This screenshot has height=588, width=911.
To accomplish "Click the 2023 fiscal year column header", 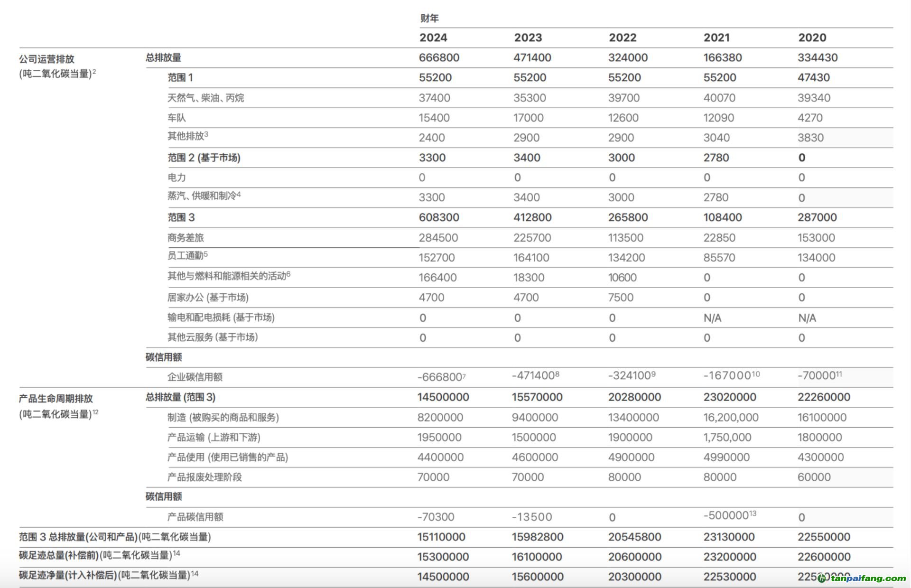I will point(528,37).
